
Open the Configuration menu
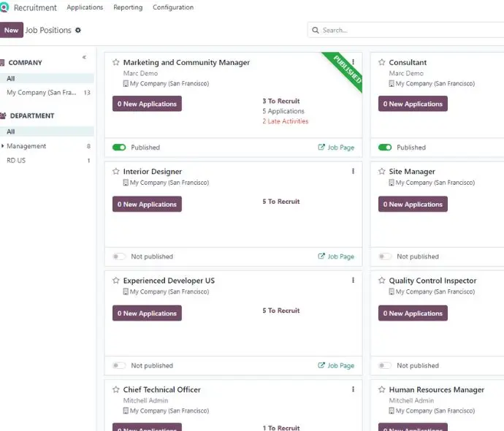[173, 7]
